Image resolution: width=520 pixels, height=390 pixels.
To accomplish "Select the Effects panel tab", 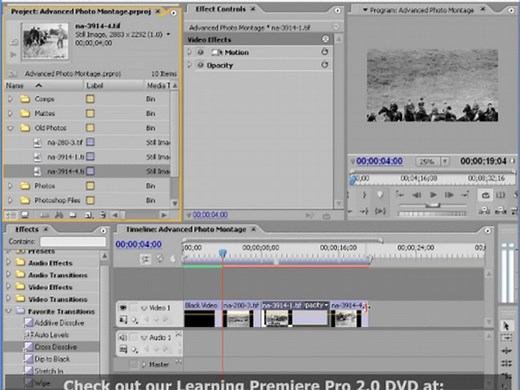I will pyautogui.click(x=27, y=229).
